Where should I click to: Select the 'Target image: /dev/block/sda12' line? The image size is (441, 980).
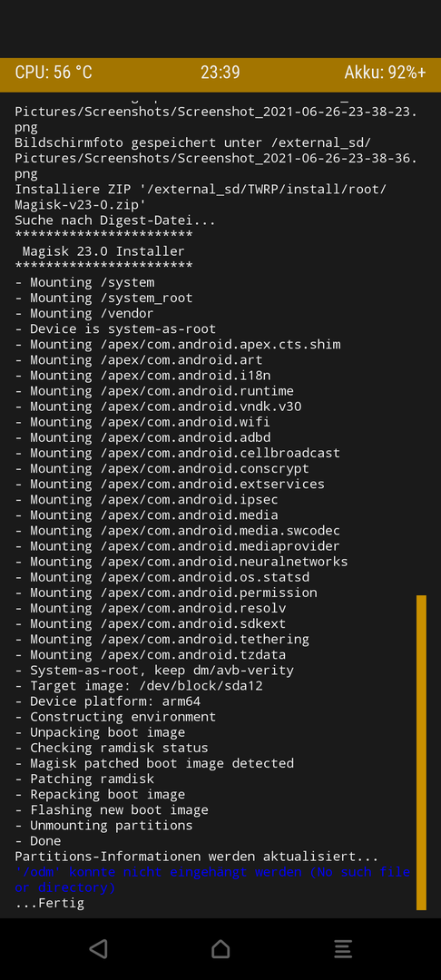pos(139,686)
